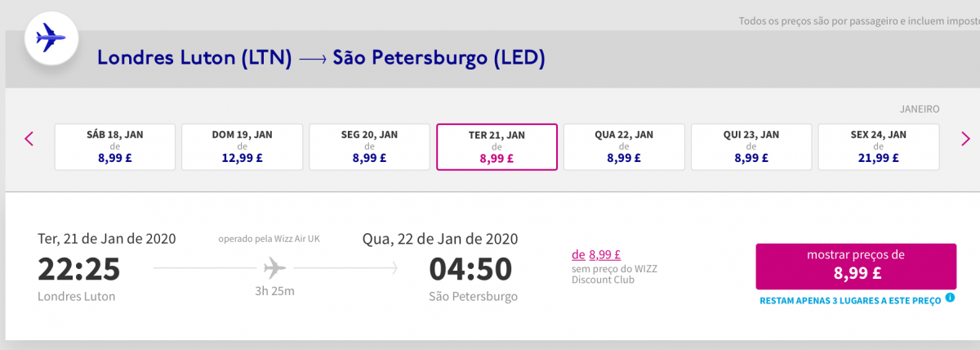Screen dimensions: 980x350
Task: Click the gray plane icon on flight line
Action: tap(275, 267)
